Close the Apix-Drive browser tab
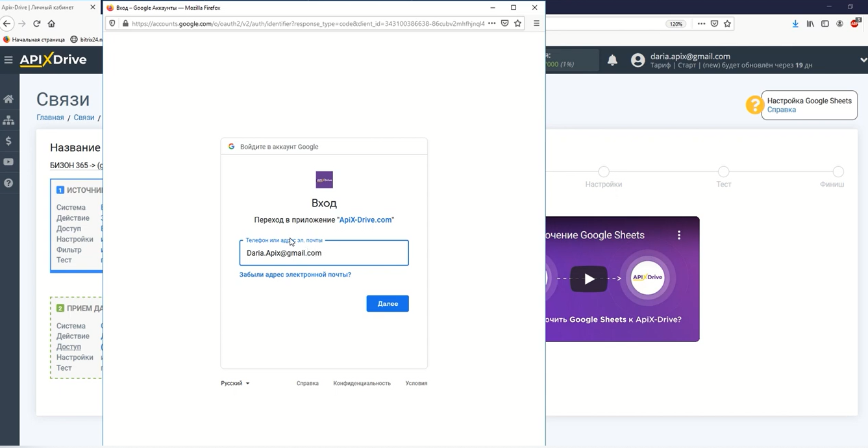The height and width of the screenshot is (448, 868). 92,7
